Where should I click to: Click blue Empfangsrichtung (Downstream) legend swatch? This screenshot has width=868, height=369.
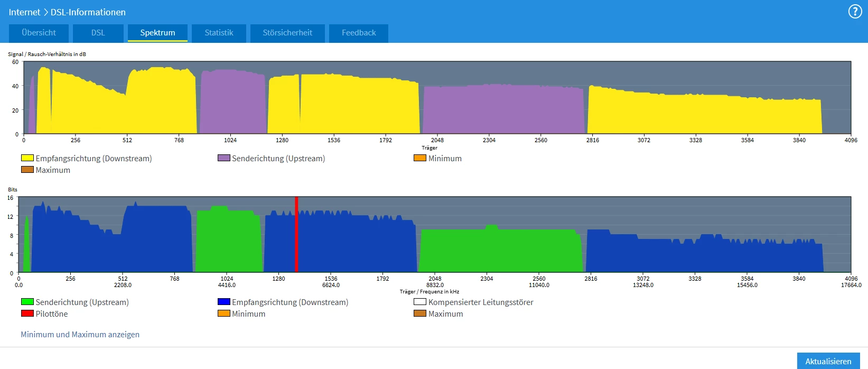[224, 302]
